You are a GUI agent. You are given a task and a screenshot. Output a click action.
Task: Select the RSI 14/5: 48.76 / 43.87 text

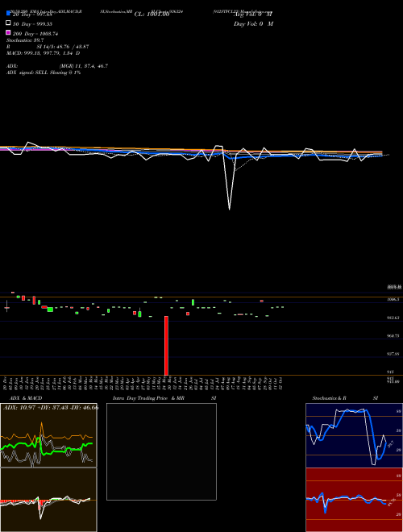[48, 47]
